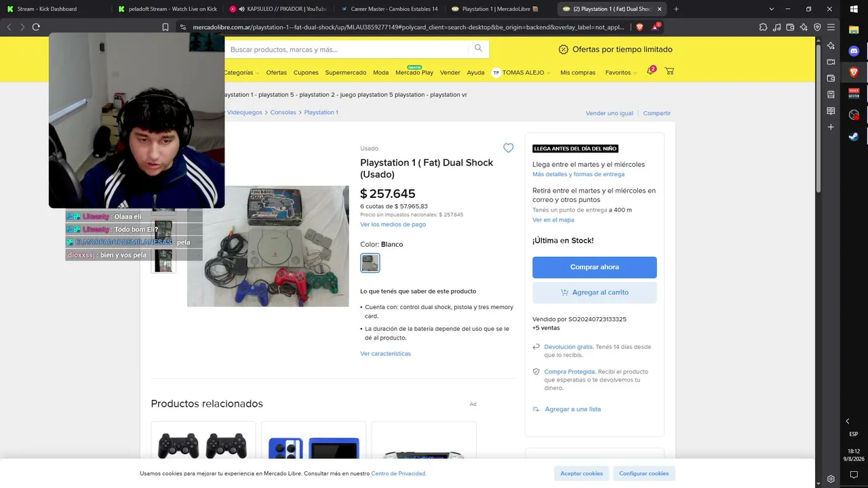Open Vender uno igual link
The image size is (868, 488).
click(609, 113)
